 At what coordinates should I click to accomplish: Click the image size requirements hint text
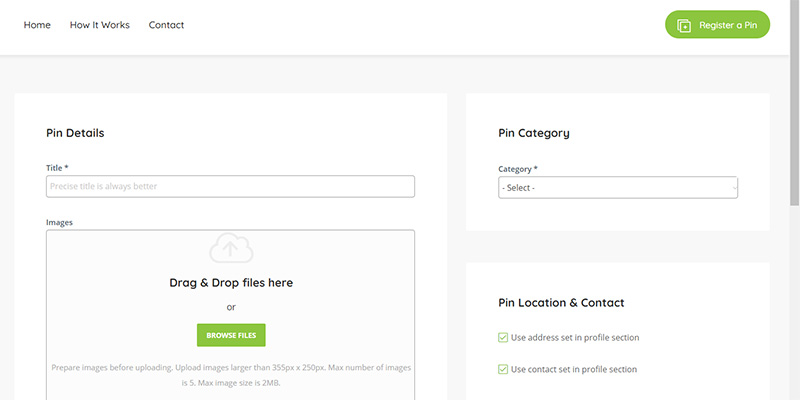tap(231, 375)
